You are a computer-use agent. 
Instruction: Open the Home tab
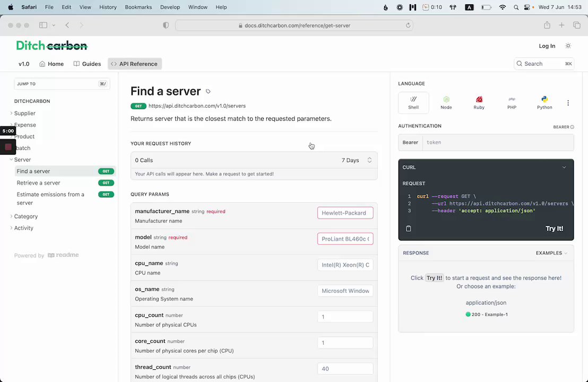coord(51,64)
